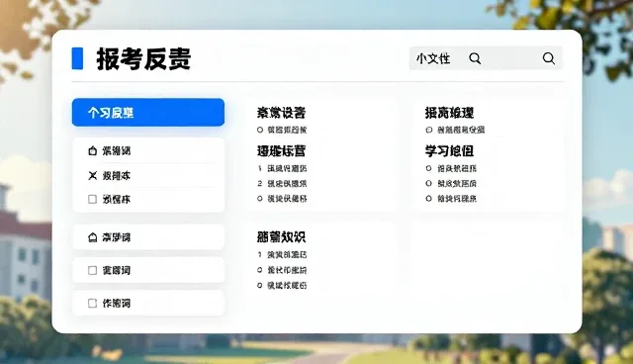Image resolution: width=633 pixels, height=364 pixels.
Task: Click the heading beginning with "学习"
Action: click(x=449, y=151)
